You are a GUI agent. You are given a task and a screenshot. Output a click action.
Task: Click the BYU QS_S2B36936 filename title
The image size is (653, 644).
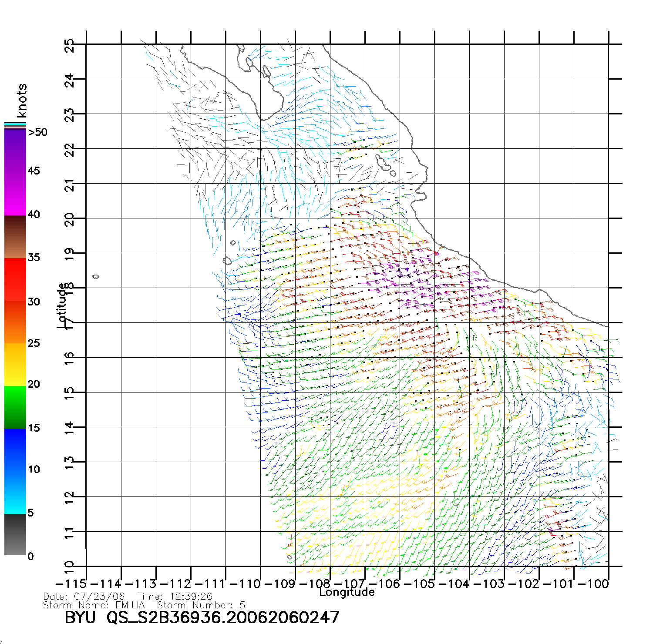coord(202,617)
